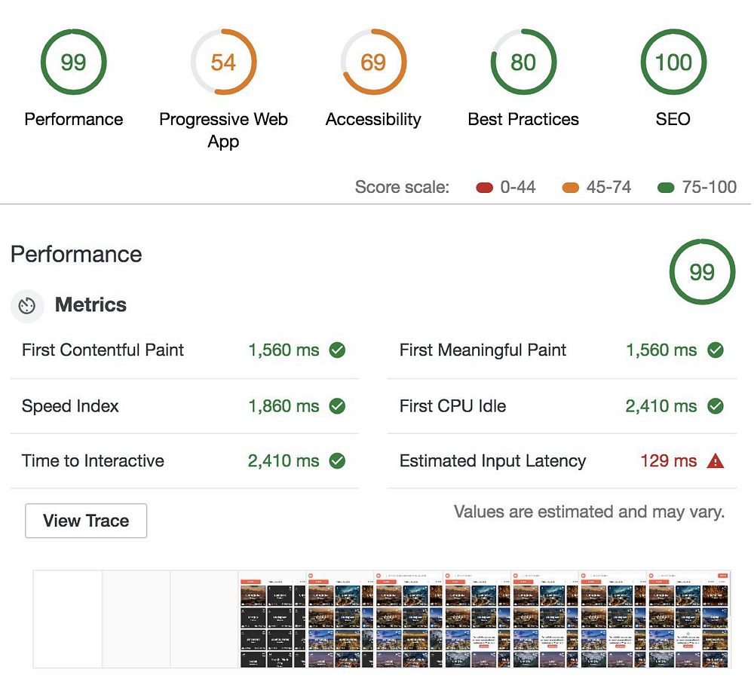Select the Best Practices gauge showing 80
This screenshot has width=754, height=700.
[523, 62]
